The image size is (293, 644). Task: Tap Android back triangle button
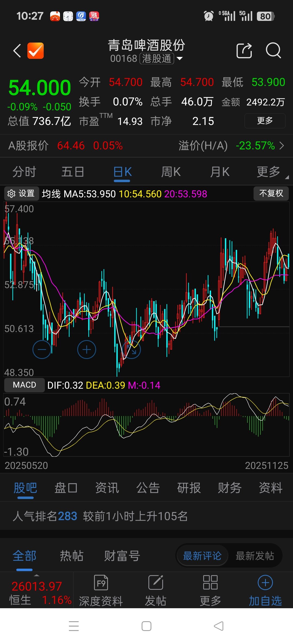[x=219, y=626]
